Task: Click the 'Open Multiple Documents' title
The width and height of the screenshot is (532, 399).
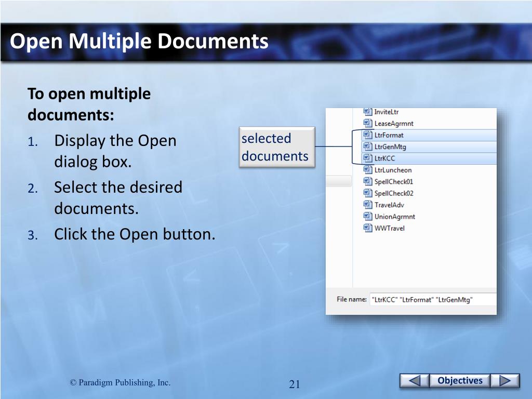Action: pos(139,42)
